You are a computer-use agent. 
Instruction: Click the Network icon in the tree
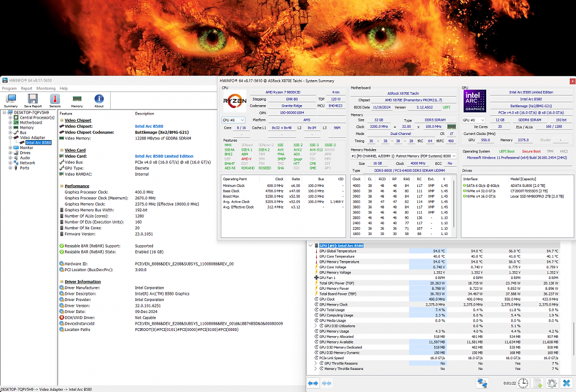(16, 163)
